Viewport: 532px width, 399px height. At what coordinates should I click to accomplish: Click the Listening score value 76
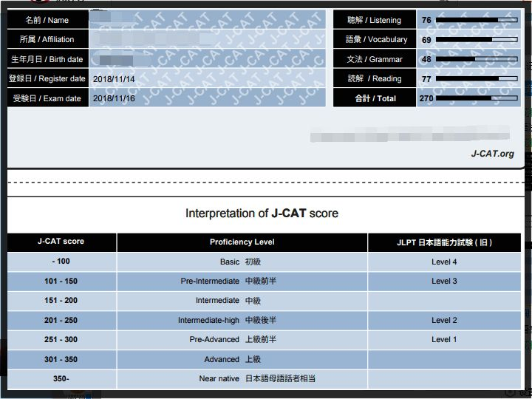(426, 20)
